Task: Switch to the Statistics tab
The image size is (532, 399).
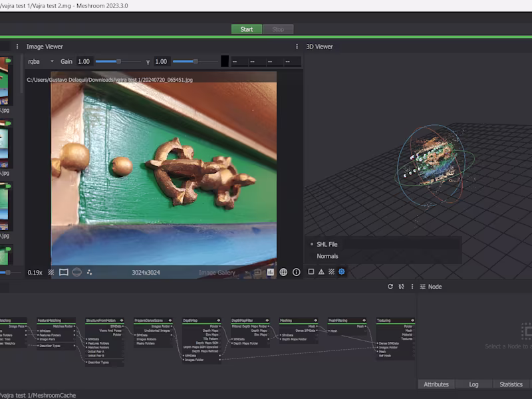Action: tap(511, 384)
